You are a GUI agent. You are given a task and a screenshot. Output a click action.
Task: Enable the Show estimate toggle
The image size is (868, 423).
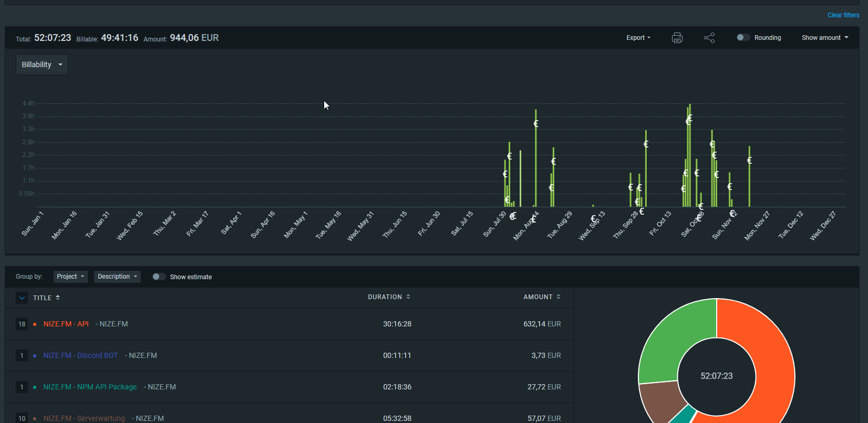pyautogui.click(x=159, y=277)
